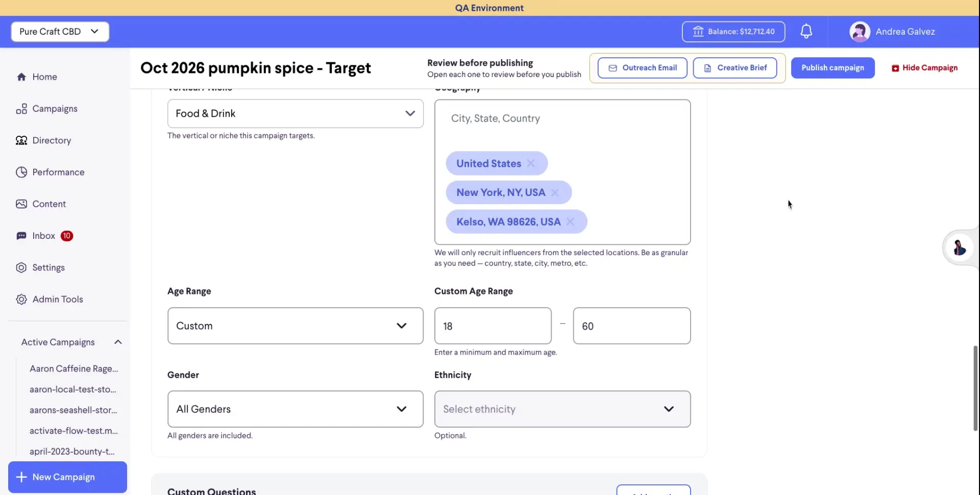Click the Campaigns sidebar icon
980x495 pixels.
pyautogui.click(x=21, y=109)
